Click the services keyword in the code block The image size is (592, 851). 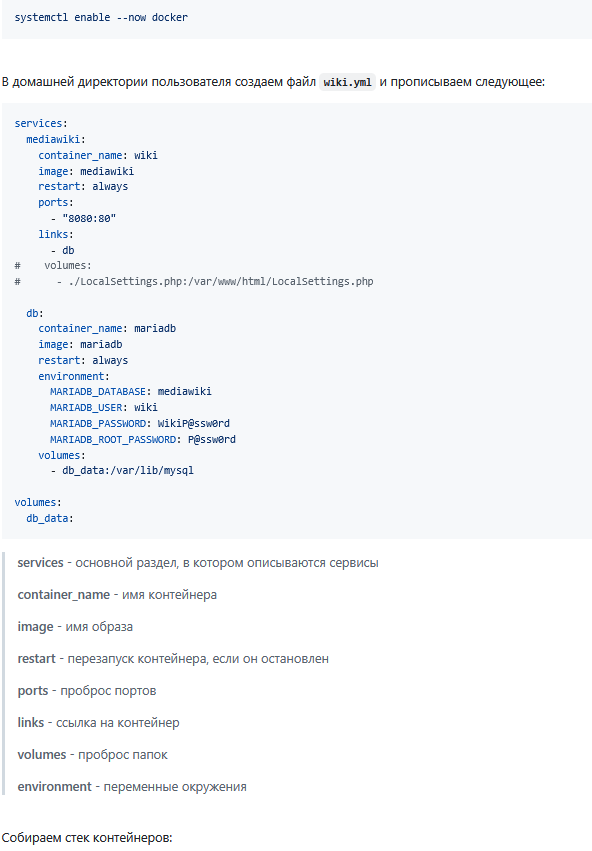[38, 123]
